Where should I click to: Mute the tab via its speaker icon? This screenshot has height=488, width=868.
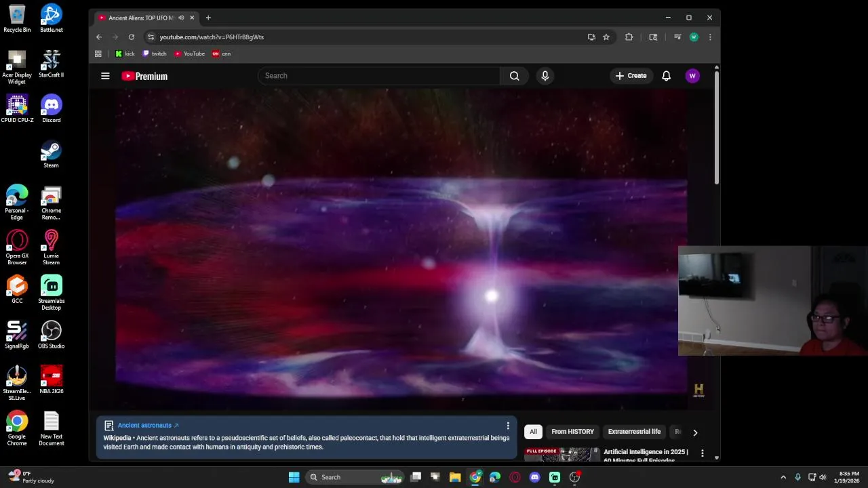click(x=181, y=18)
